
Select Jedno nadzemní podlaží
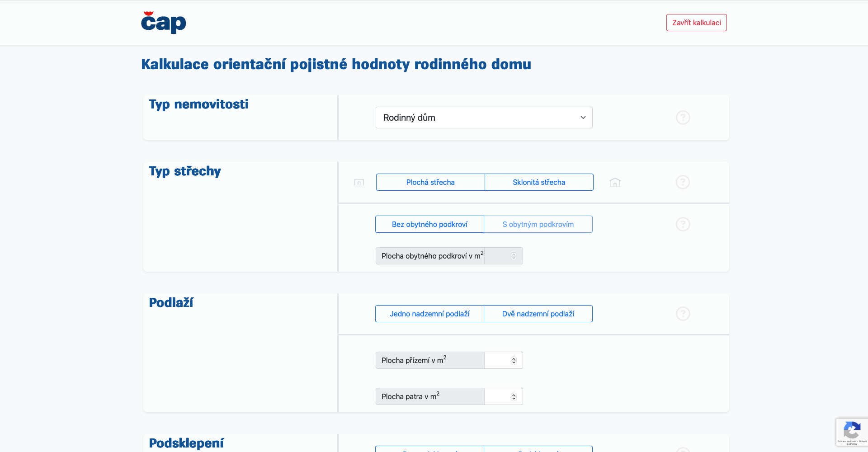click(x=429, y=314)
